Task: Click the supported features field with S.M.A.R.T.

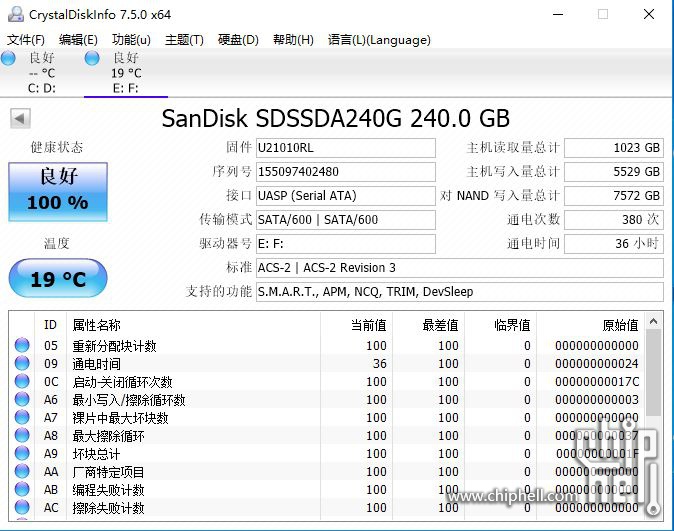Action: 460,292
